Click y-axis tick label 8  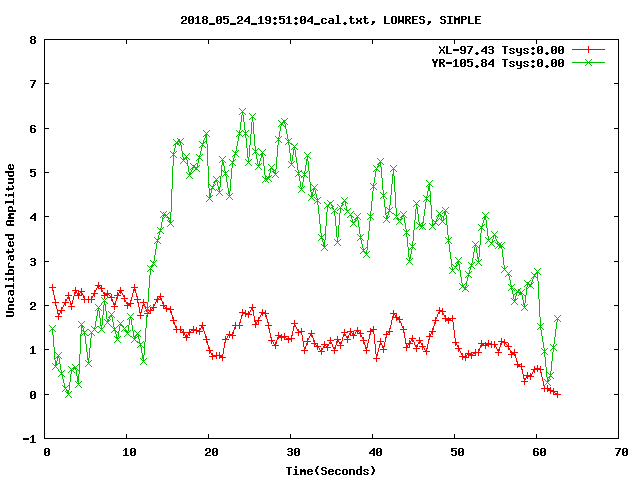point(33,40)
